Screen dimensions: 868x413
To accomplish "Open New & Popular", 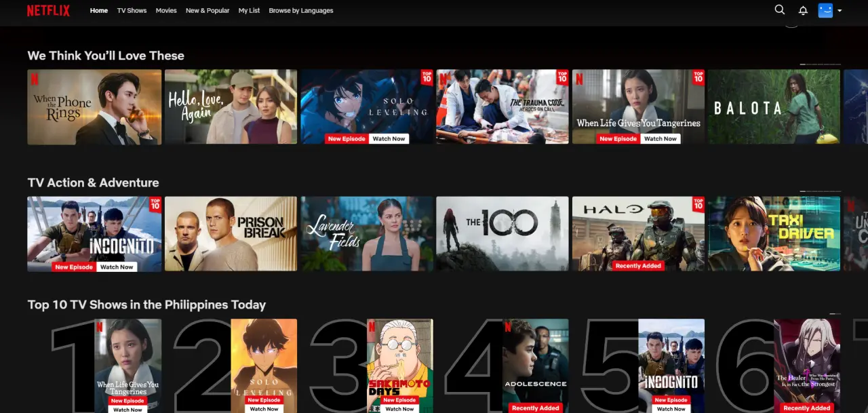I will 208,11.
